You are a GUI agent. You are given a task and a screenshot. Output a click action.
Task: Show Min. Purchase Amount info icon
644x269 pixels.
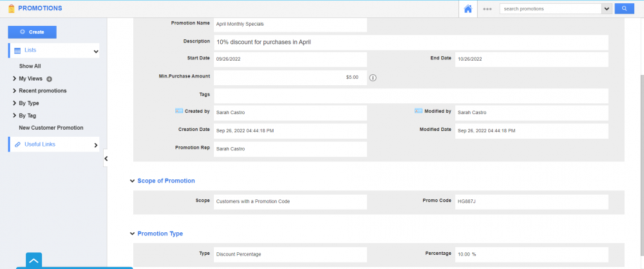[372, 77]
